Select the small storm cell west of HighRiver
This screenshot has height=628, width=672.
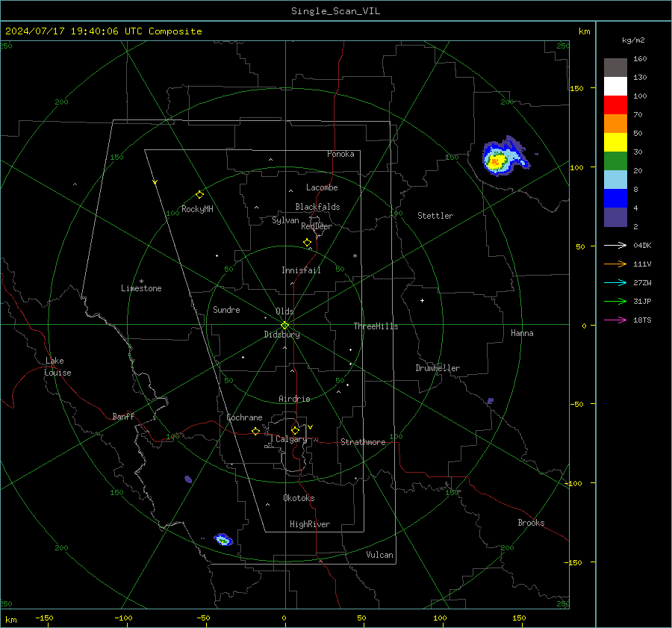(x=223, y=539)
